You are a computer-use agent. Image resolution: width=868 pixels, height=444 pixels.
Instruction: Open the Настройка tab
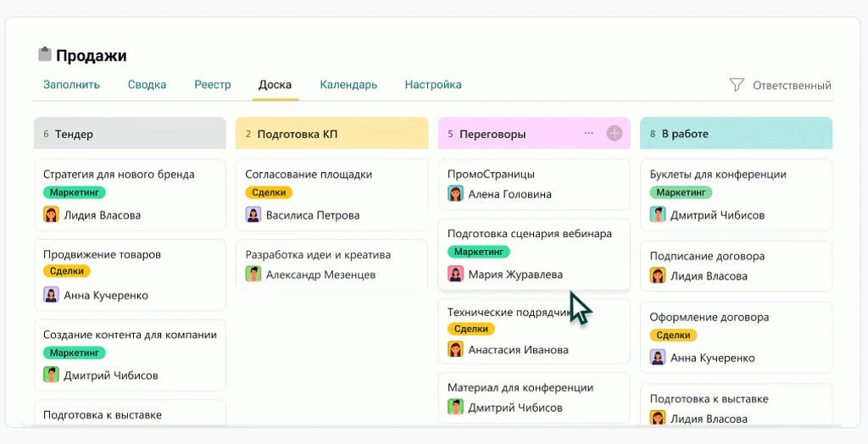point(433,85)
